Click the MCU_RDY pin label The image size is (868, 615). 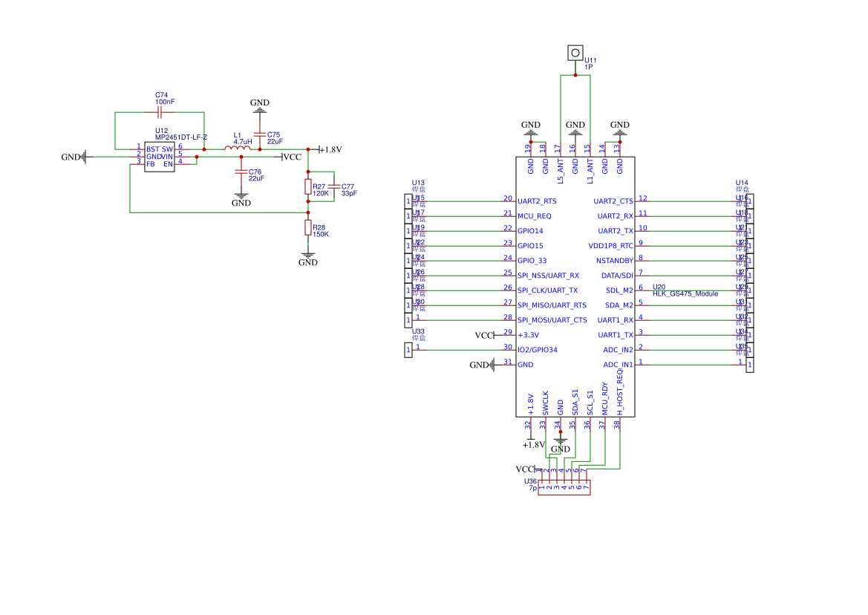605,399
